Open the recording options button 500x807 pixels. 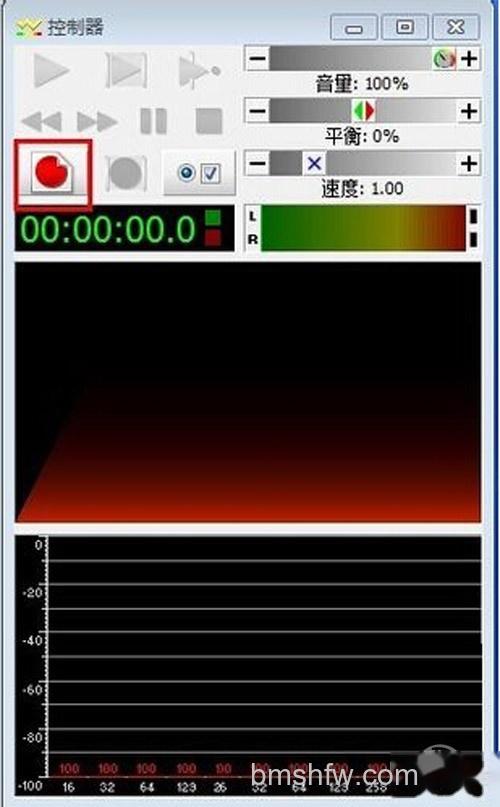point(199,173)
